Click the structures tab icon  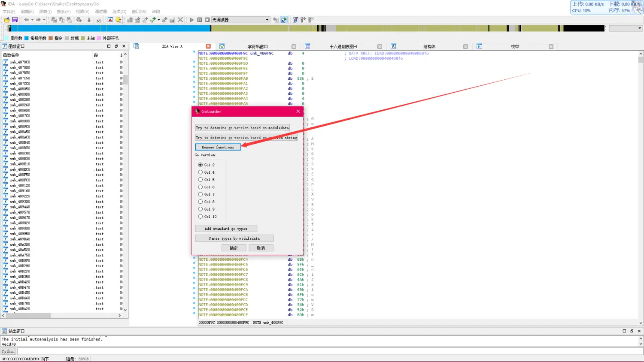point(393,46)
